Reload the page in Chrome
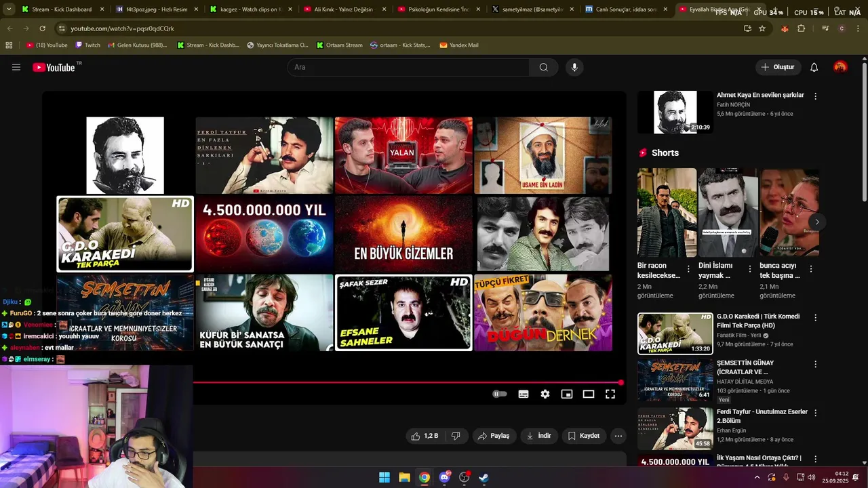 click(42, 28)
